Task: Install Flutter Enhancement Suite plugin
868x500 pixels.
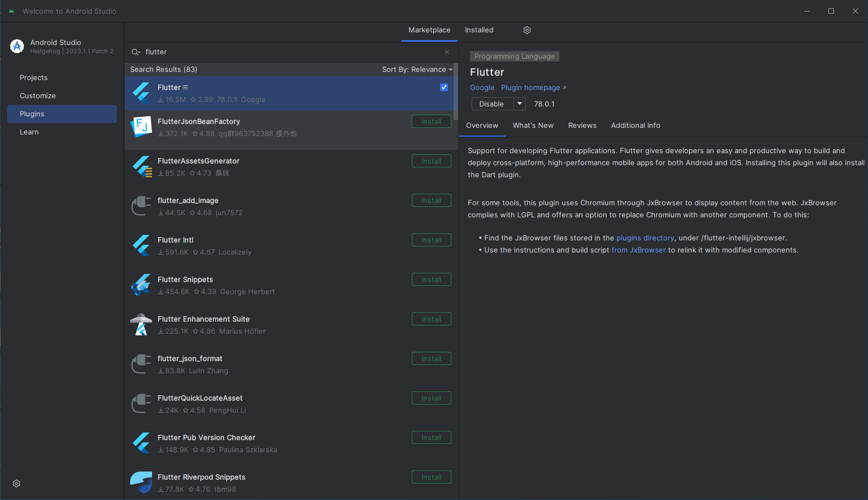Action: click(x=432, y=319)
